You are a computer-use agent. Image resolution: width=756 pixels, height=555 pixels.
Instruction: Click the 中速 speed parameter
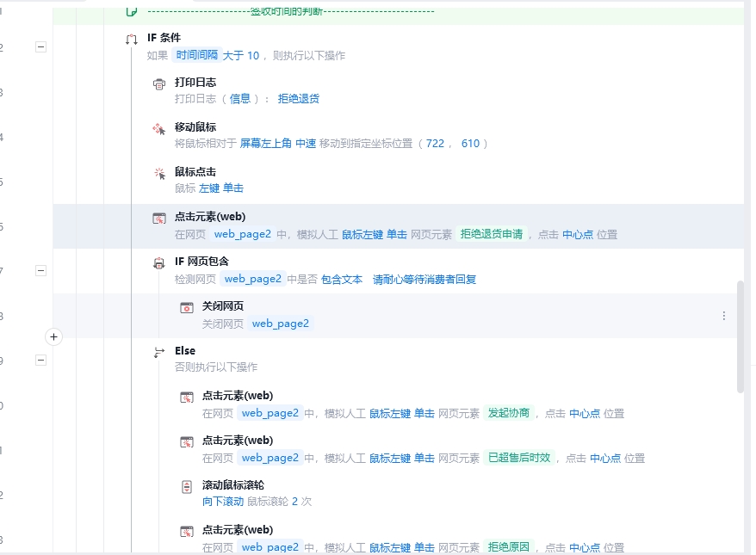pos(306,144)
